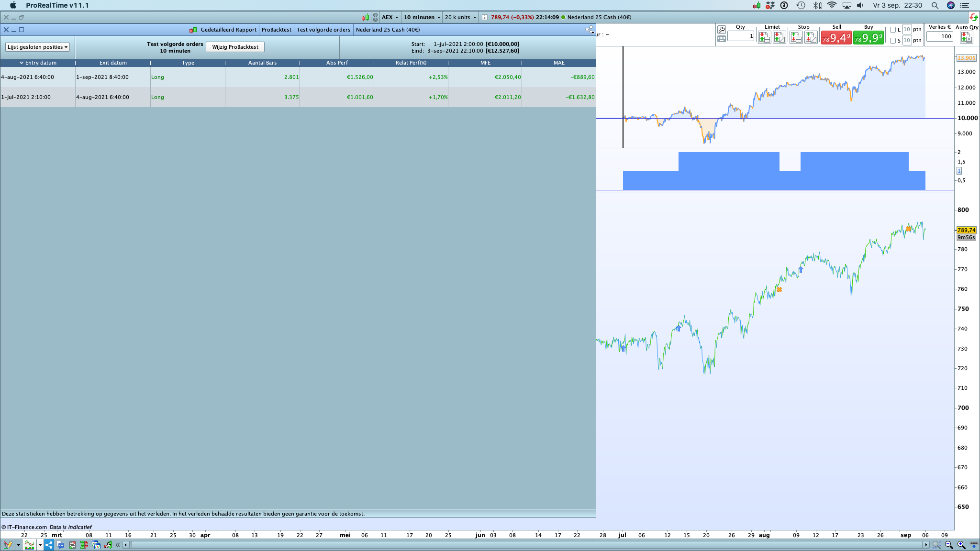This screenshot has width=980, height=551.
Task: Click the drawing pencil tool icon
Action: pyautogui.click(x=8, y=545)
